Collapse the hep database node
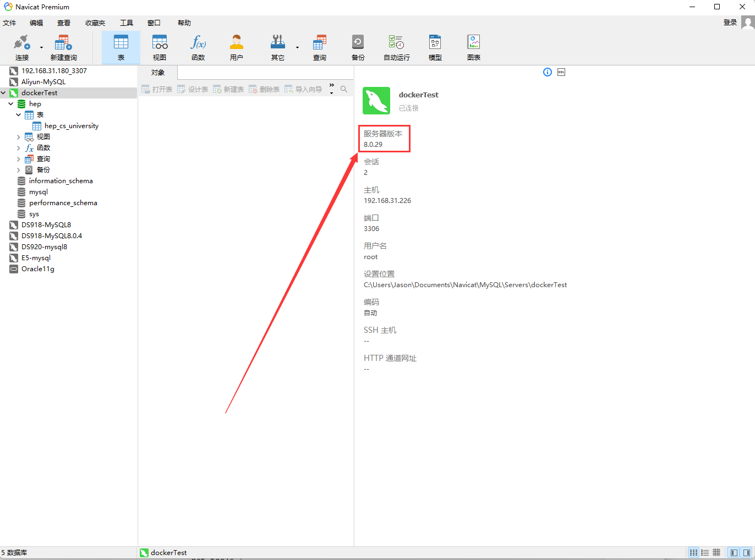Viewport: 755px width, 560px height. click(11, 104)
